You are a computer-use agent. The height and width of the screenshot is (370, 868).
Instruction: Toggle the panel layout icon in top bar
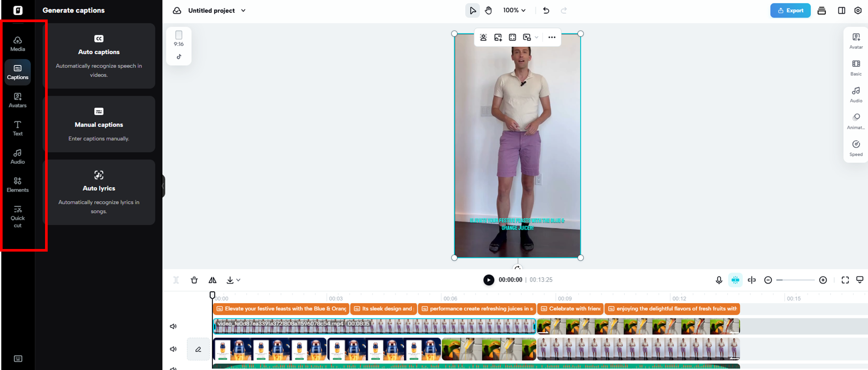(x=842, y=10)
